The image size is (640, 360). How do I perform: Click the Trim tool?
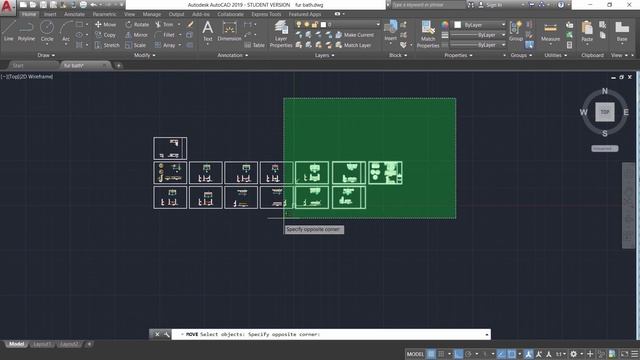tap(164, 24)
